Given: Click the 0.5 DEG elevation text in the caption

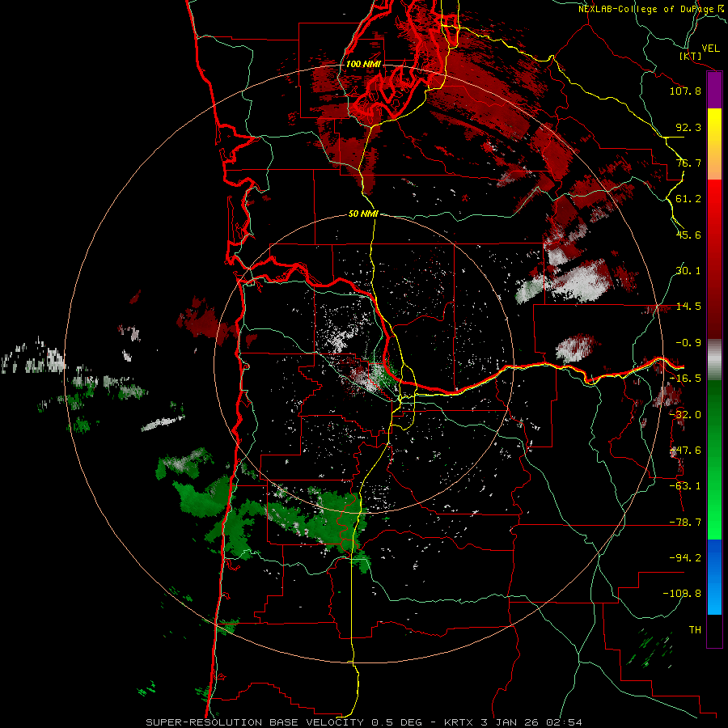Looking at the screenshot, I should [397, 722].
